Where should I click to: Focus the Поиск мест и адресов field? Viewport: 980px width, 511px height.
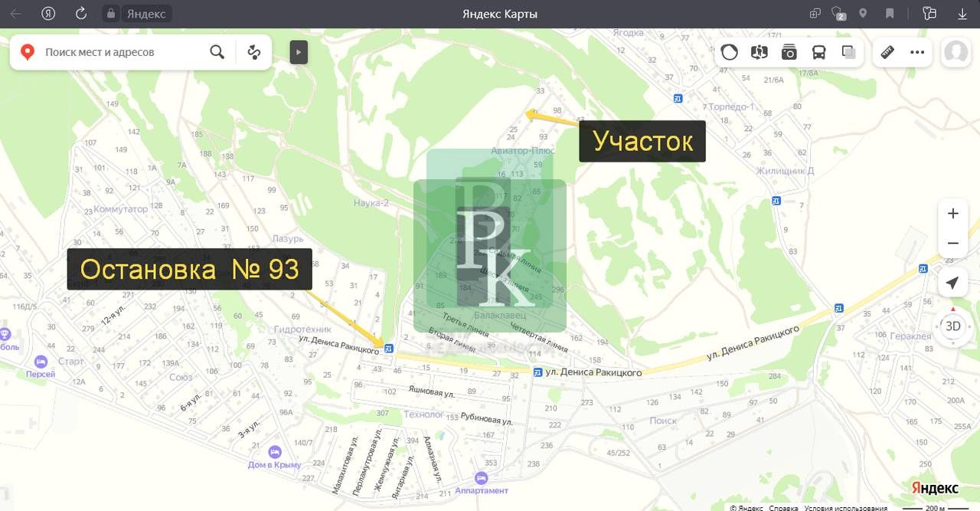(122, 52)
